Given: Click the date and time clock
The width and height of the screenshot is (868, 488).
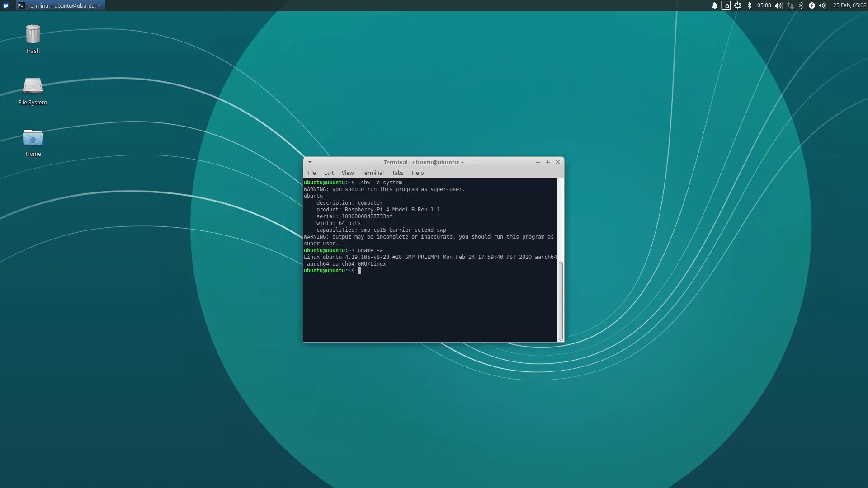Looking at the screenshot, I should (x=849, y=5).
